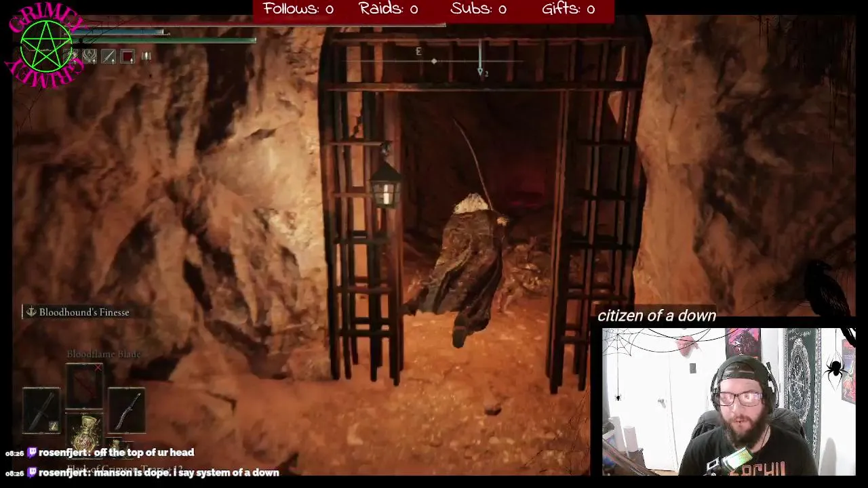Click the "Subs: 0" counter
Screen dimensions: 868x488
(478, 9)
